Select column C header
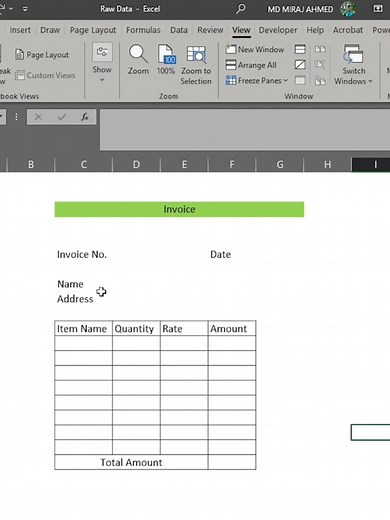The image size is (390, 520). pyautogui.click(x=84, y=164)
